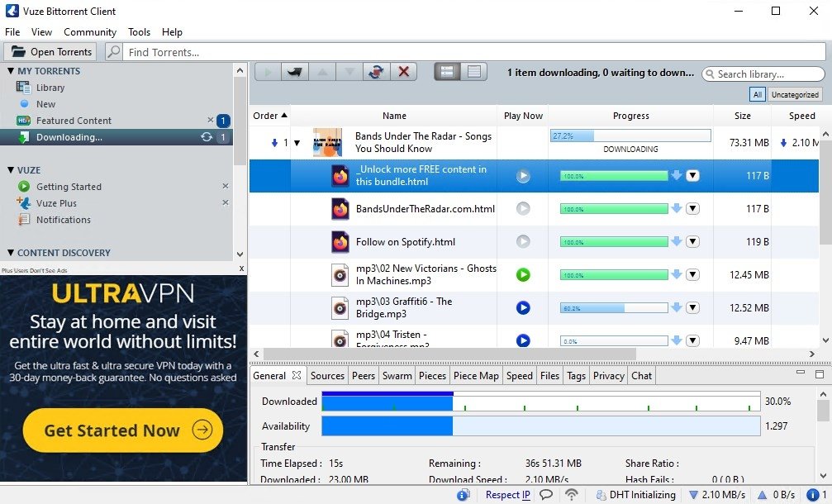
Task: Click the Graffiti6 mp3 progress bar
Action: tap(613, 307)
